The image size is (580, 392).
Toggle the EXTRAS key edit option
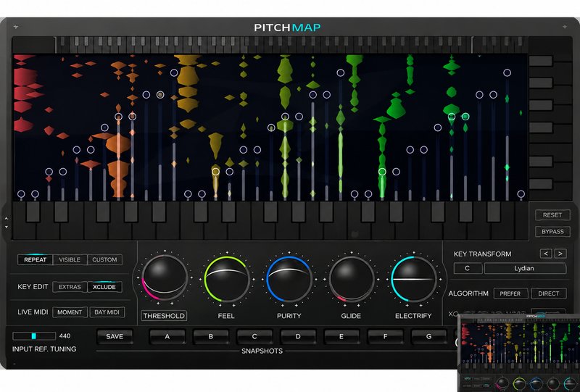pyautogui.click(x=70, y=287)
